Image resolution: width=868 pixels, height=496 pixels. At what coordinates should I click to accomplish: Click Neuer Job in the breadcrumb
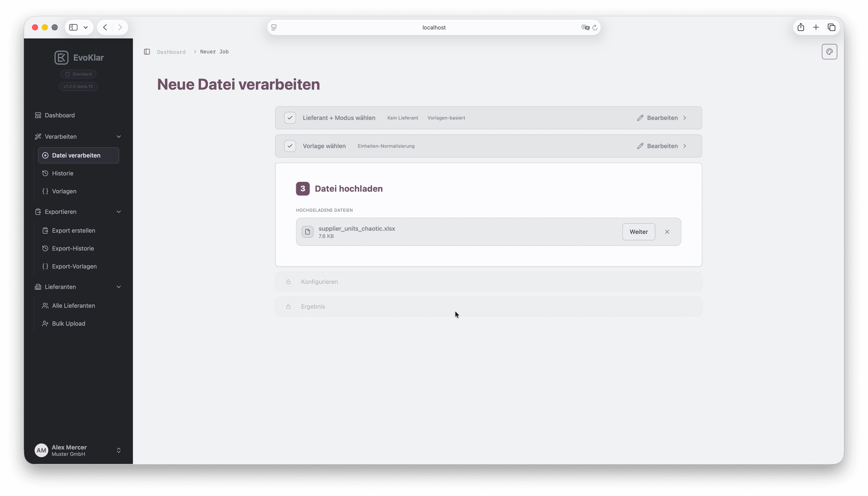215,51
